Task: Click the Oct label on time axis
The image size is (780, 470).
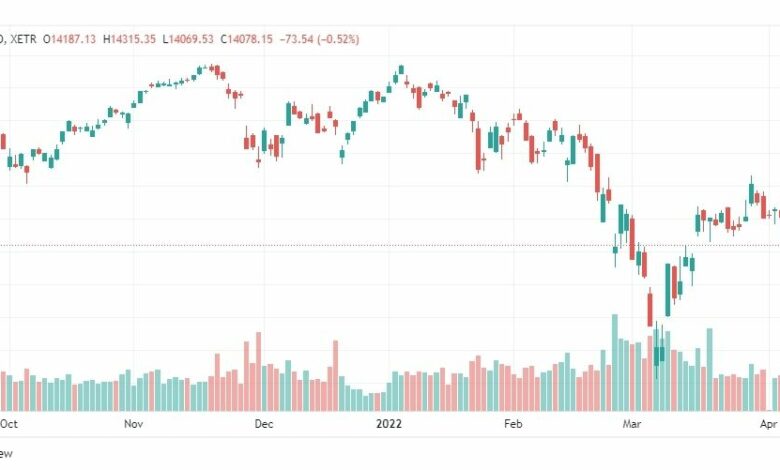Action: [x=8, y=424]
